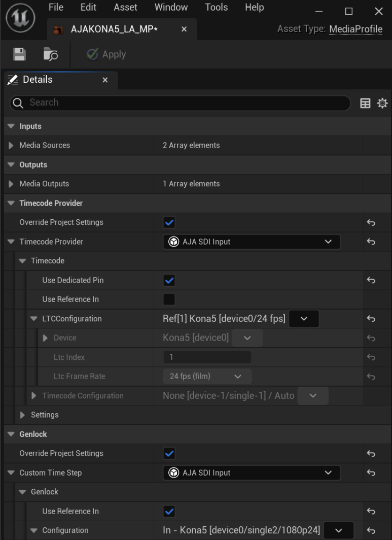Open the Timecode Provider class dropdown
Image resolution: width=392 pixels, height=540 pixels.
point(251,242)
